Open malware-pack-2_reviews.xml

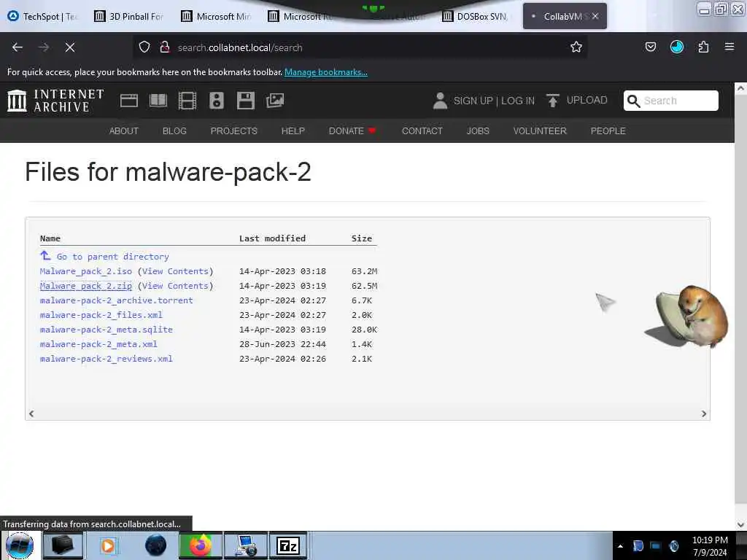coord(107,359)
